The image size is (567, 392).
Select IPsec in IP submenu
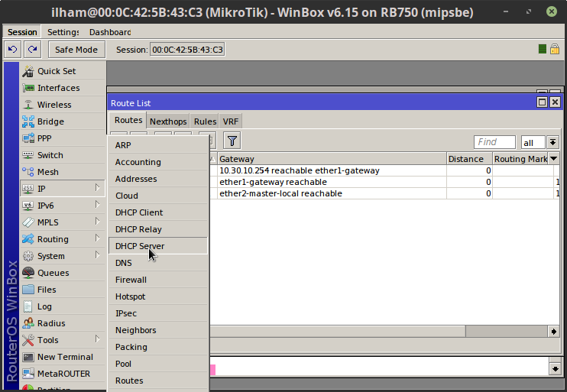(x=158, y=313)
